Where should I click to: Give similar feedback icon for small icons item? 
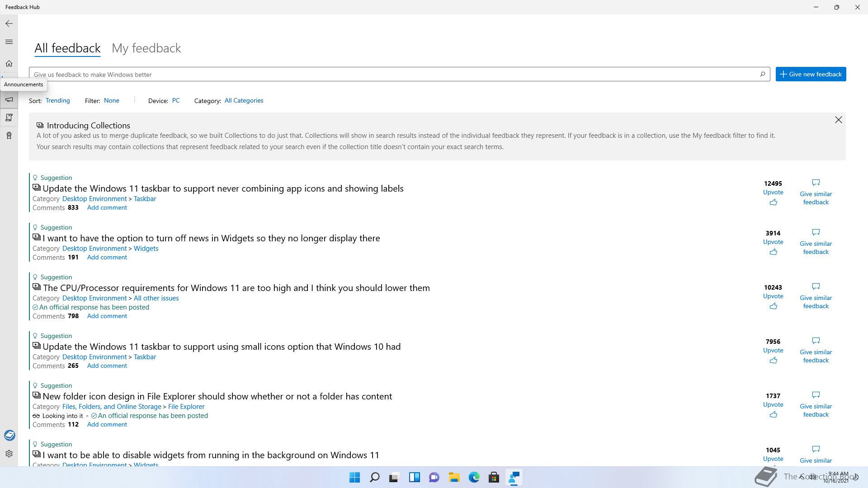[x=816, y=341]
